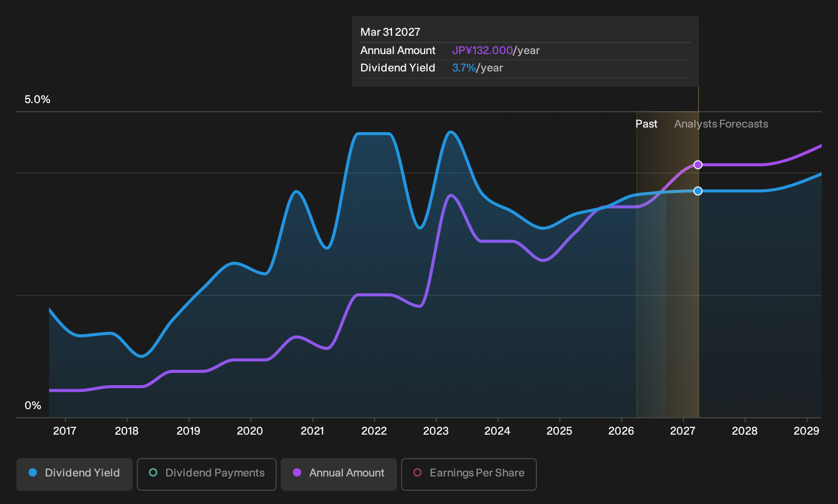838x504 pixels.
Task: Click the JP¥132.000 annual amount value in tooltip
Action: (x=482, y=51)
